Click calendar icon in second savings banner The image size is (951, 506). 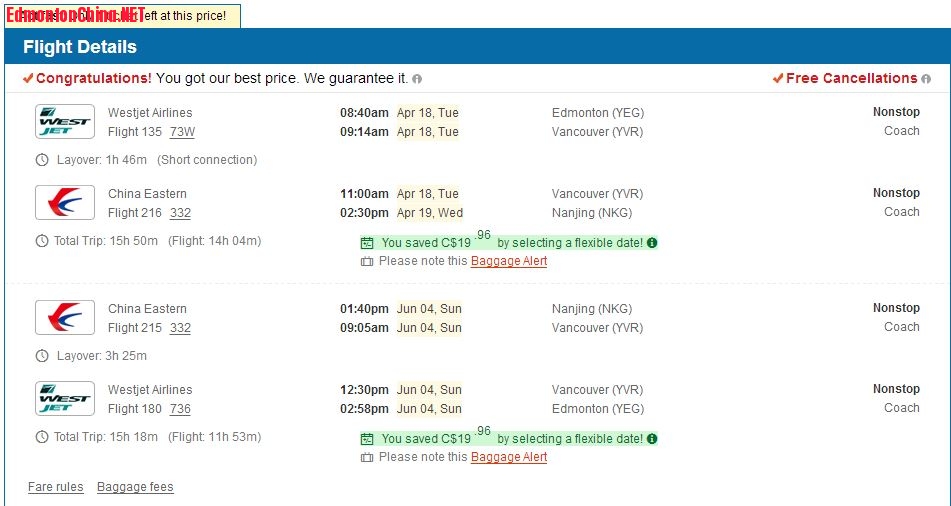coord(367,439)
